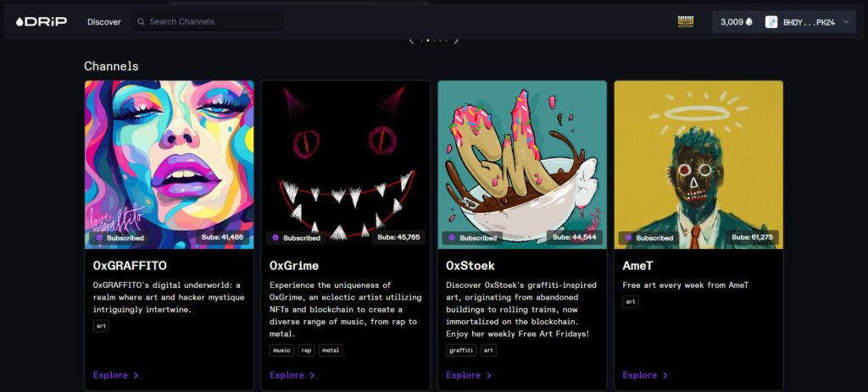Viewport: 868px width, 392px height.
Task: Open the Discover menu item
Action: [x=103, y=21]
